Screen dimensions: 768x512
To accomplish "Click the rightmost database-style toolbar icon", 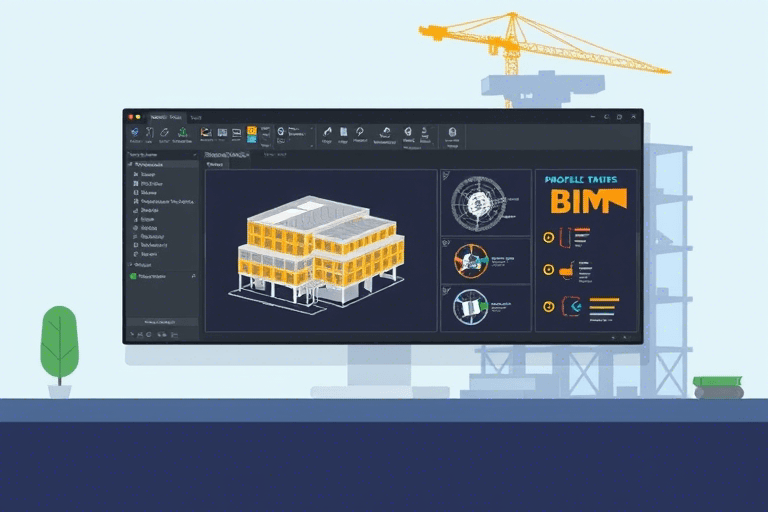I will click(x=452, y=131).
